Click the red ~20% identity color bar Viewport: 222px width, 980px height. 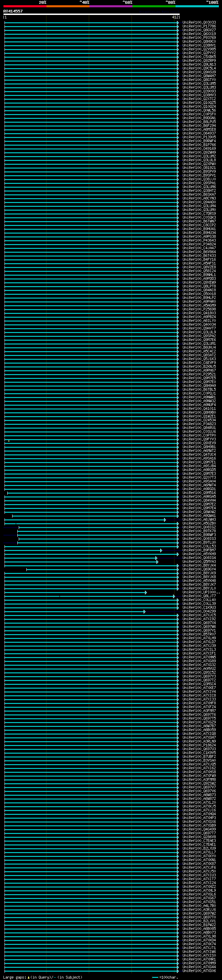[25, 6]
